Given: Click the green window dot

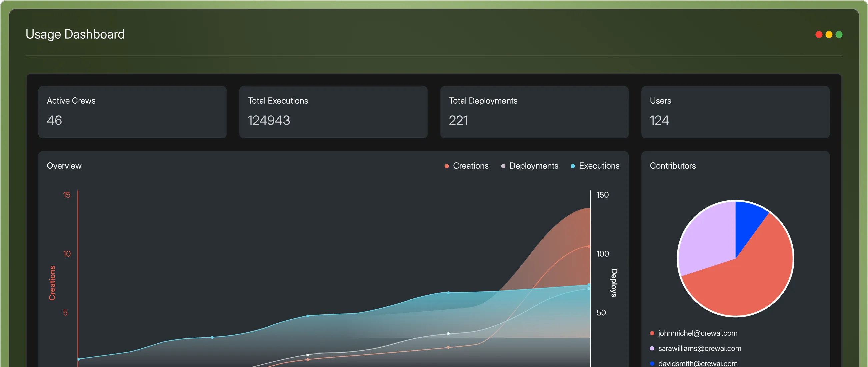Looking at the screenshot, I should pyautogui.click(x=839, y=34).
